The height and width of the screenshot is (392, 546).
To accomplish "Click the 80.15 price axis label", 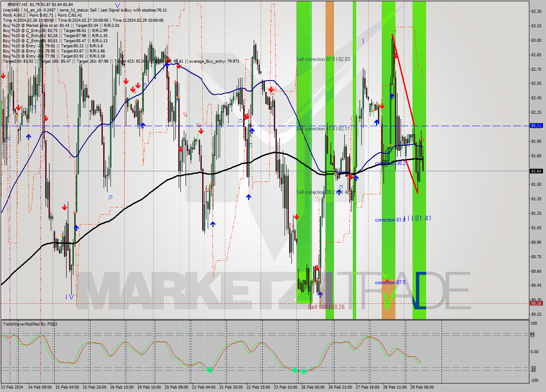I will coord(537,314).
